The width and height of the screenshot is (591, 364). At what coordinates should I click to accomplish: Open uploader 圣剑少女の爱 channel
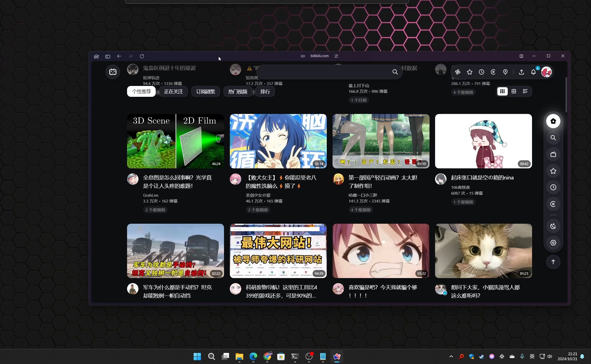point(258,195)
